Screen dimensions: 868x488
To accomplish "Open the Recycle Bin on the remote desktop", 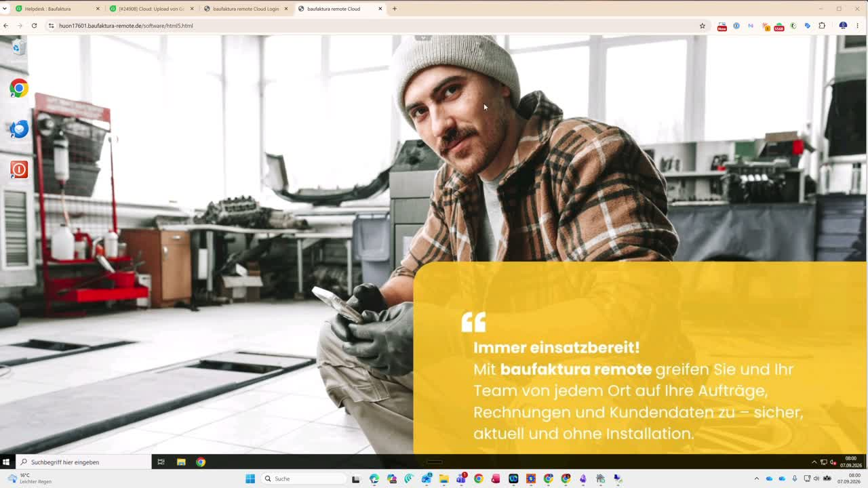I will tap(18, 47).
